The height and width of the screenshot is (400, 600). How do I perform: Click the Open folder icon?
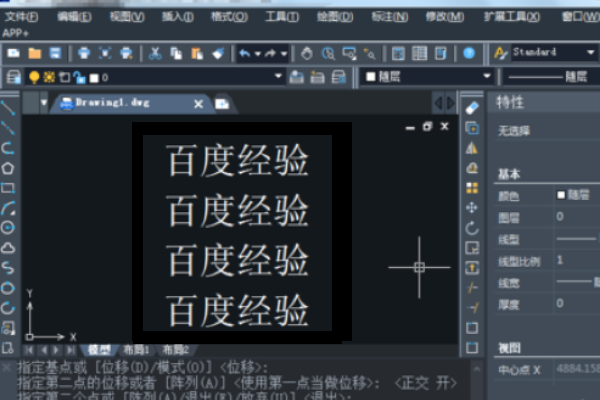click(35, 53)
